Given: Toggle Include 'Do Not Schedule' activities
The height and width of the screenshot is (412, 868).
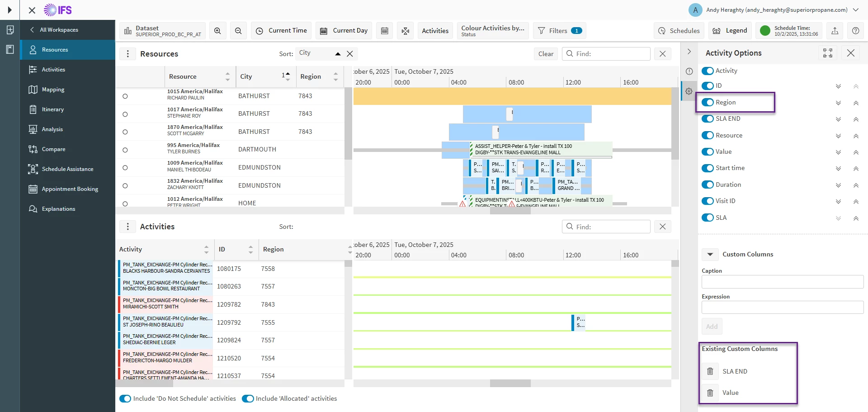Looking at the screenshot, I should (x=125, y=398).
